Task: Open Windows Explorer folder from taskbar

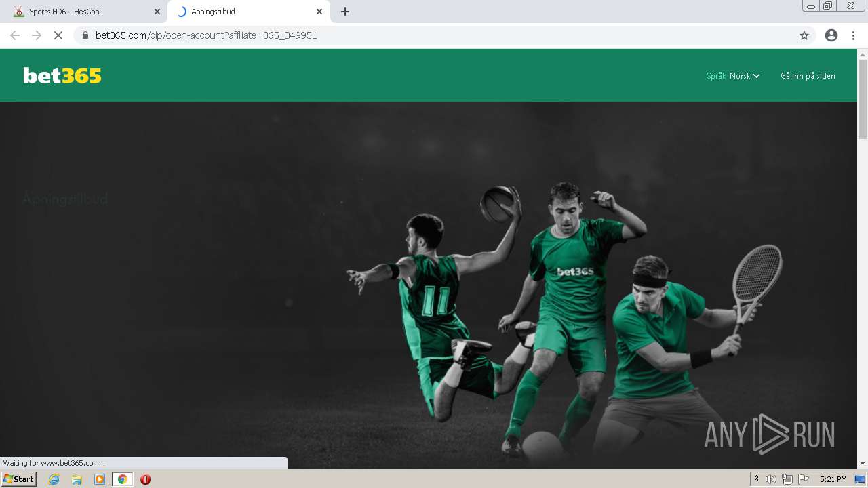Action: coord(77,479)
